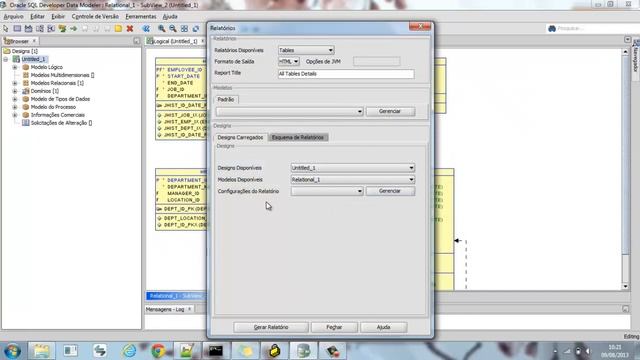
Task: Expand the Modelo Lógico tree node
Action: point(15,67)
